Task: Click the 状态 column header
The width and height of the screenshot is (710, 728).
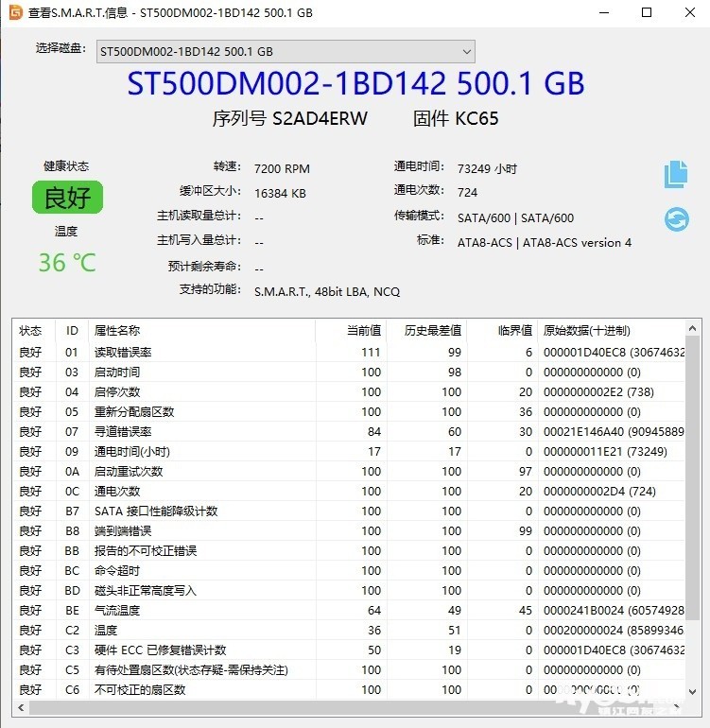Action: click(x=30, y=331)
